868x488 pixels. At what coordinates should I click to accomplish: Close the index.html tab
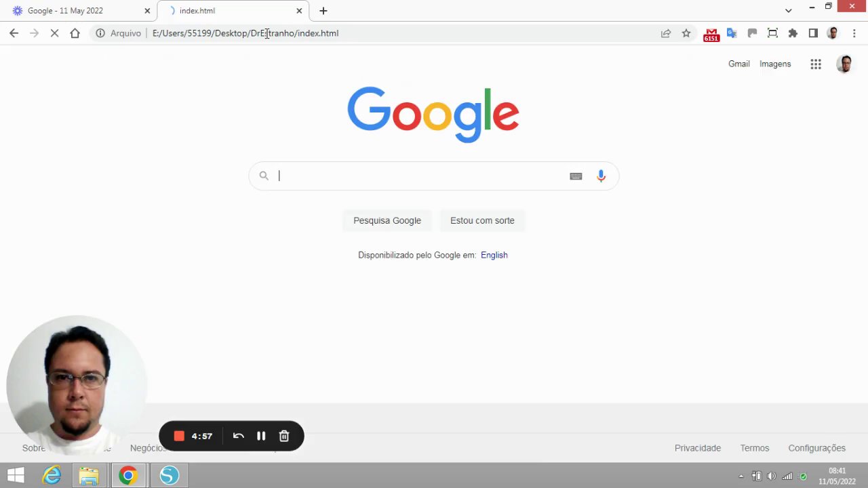[299, 11]
